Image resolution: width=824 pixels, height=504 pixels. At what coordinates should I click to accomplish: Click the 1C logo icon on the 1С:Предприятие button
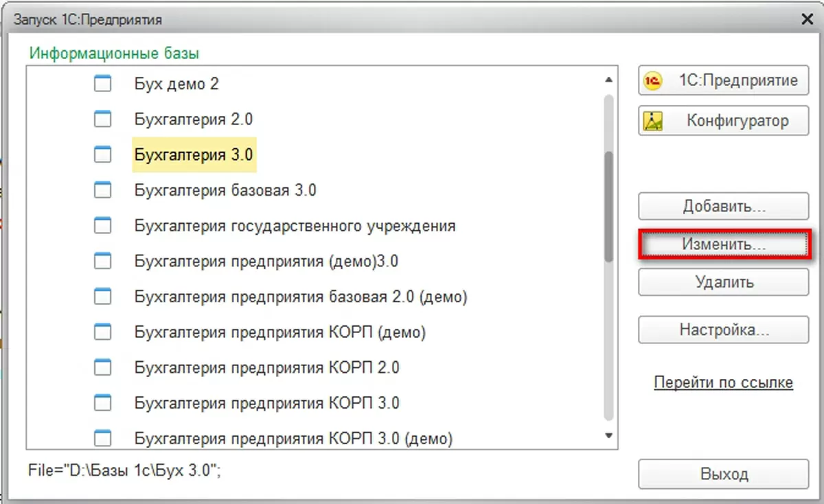point(652,81)
